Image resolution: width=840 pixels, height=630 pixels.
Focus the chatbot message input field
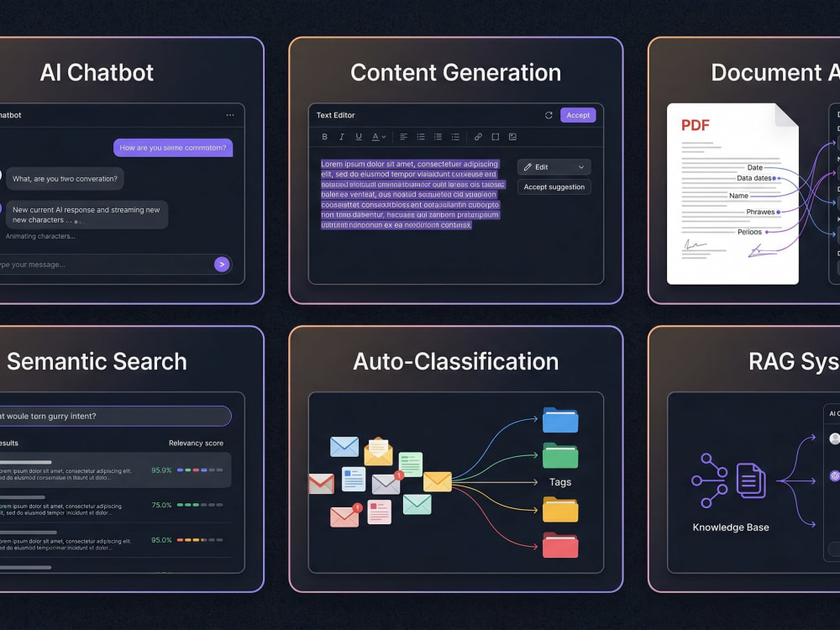point(113,264)
